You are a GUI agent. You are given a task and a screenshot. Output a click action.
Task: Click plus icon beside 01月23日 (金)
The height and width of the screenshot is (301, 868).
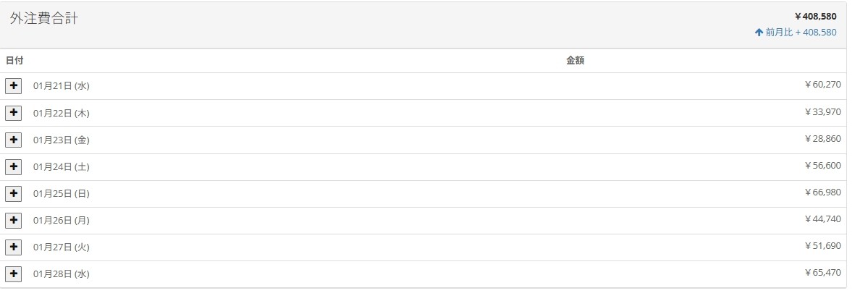13,140
